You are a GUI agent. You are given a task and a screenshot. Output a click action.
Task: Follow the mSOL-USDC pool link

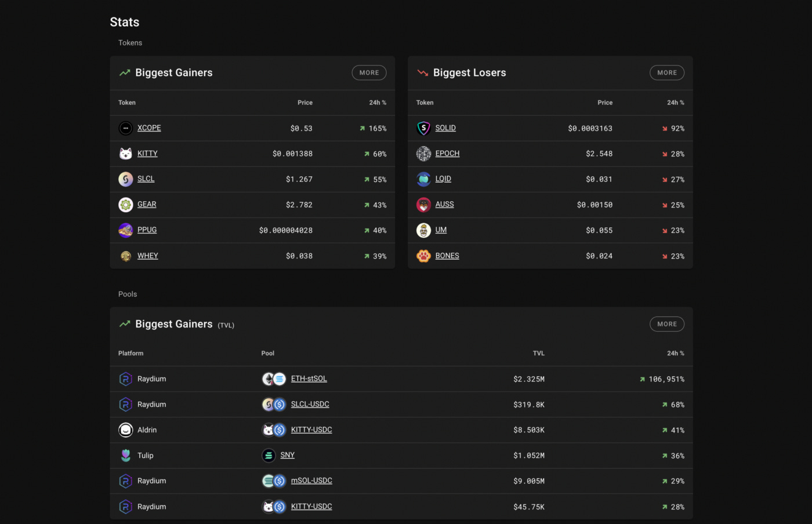point(311,481)
